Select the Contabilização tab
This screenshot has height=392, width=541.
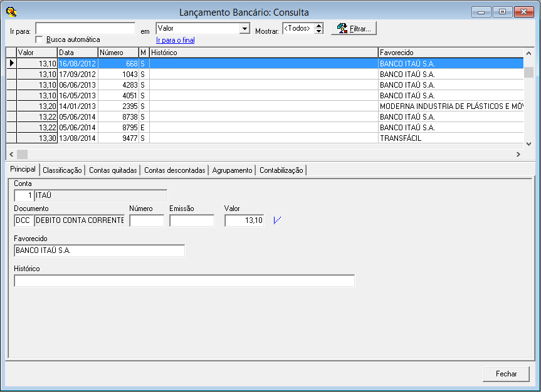[281, 170]
